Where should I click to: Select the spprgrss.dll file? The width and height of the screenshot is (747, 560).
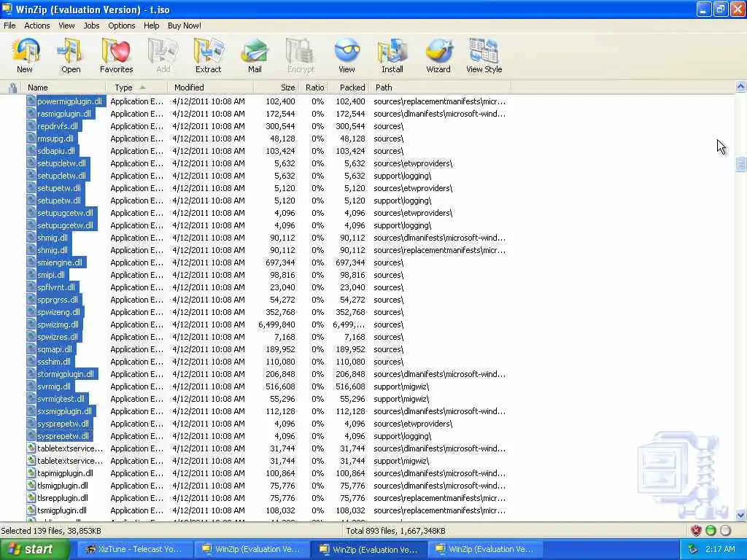(x=58, y=299)
